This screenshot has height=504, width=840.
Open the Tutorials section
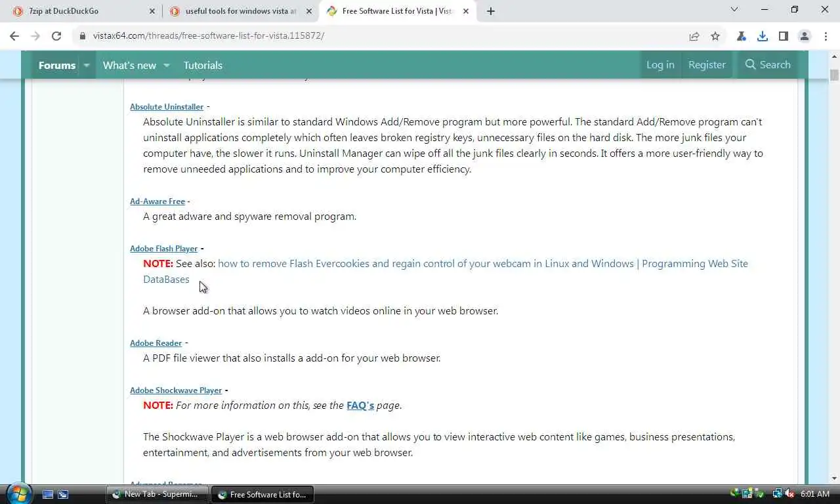203,65
